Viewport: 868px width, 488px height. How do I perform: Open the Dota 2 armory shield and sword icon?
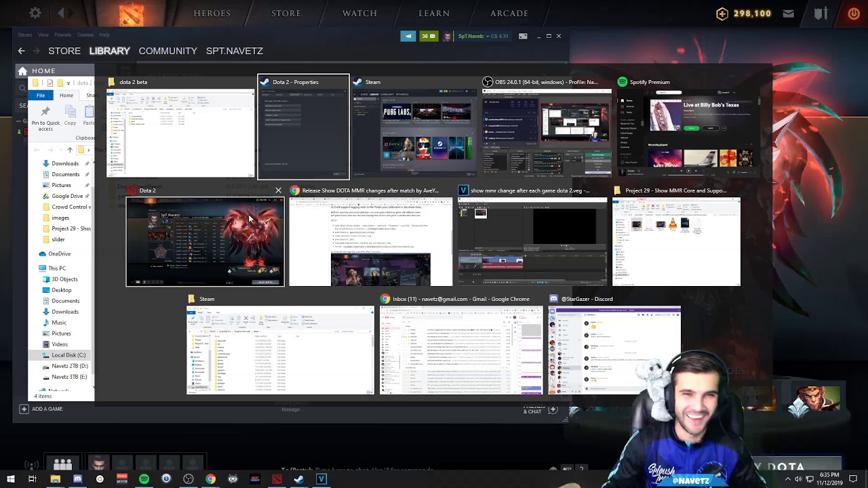coord(821,13)
